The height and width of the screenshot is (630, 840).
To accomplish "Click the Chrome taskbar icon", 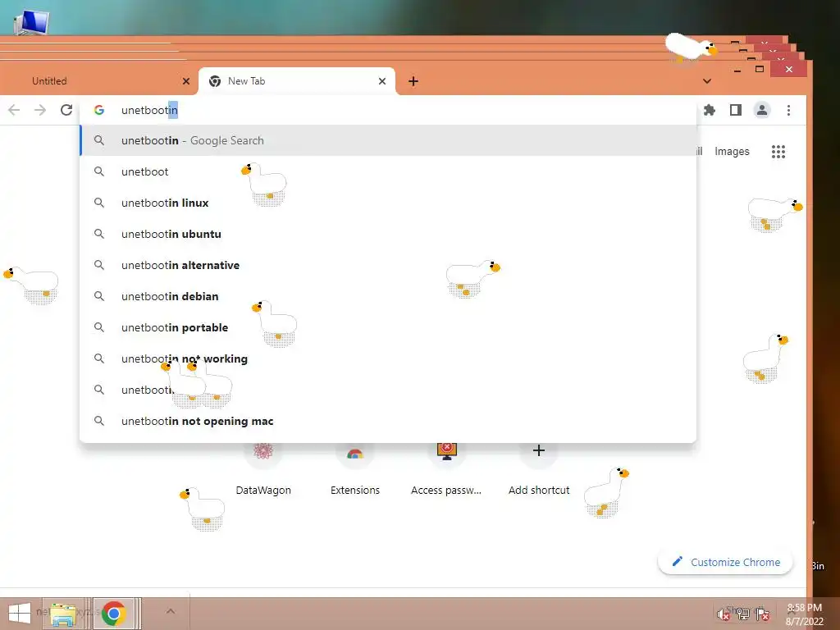I will [113, 614].
